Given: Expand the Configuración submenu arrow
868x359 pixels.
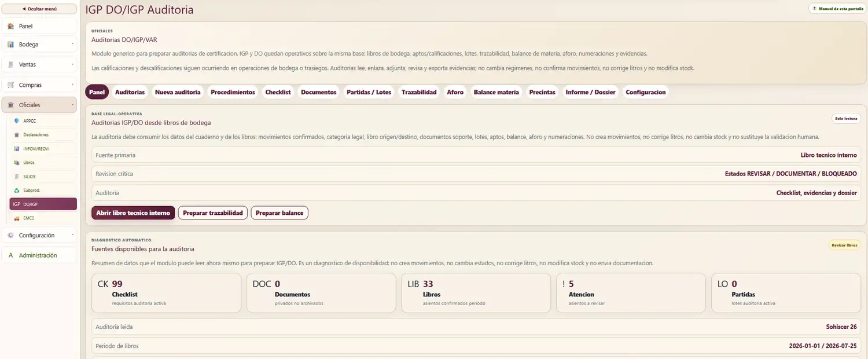Looking at the screenshot, I should (72, 235).
